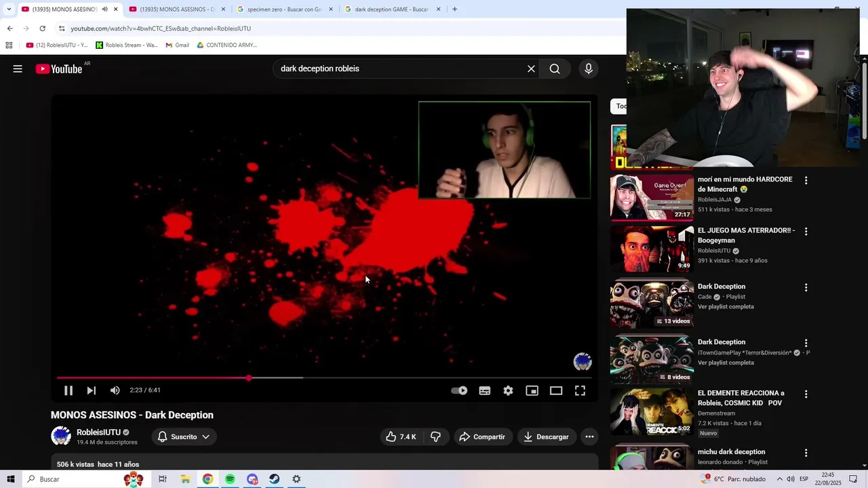This screenshot has width=868, height=488.
Task: Skip to the next video
Action: pyautogui.click(x=92, y=390)
